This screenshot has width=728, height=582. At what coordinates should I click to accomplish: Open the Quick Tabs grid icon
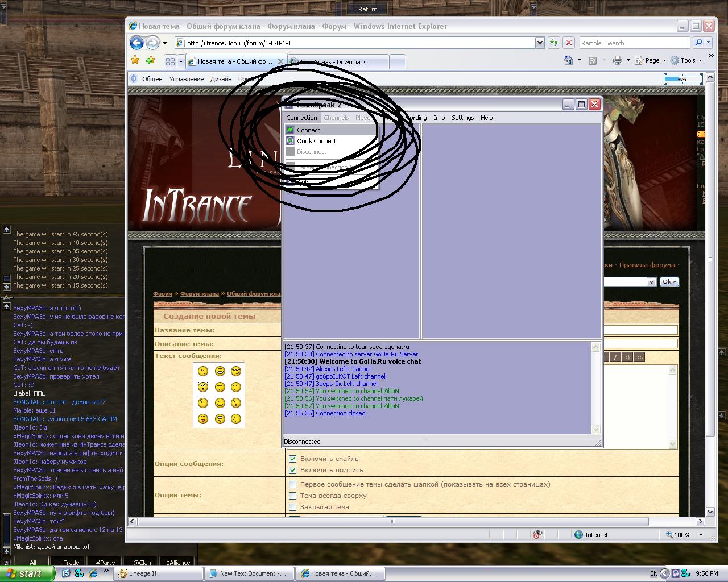pyautogui.click(x=170, y=61)
